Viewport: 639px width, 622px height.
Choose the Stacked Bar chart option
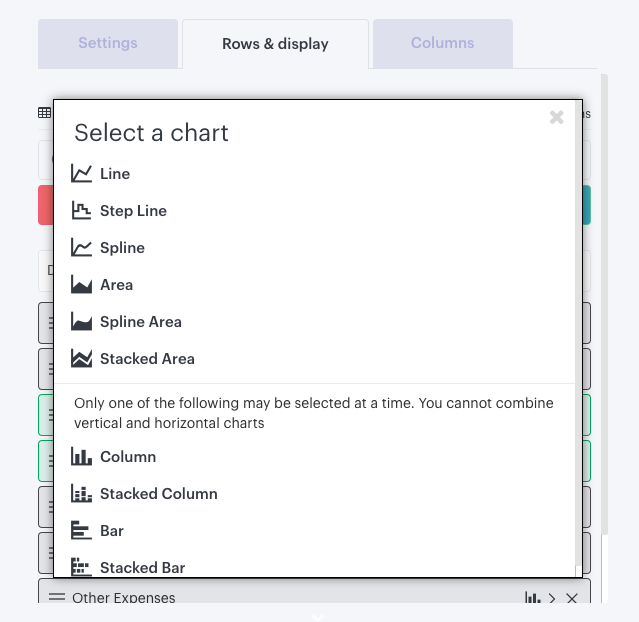click(128, 567)
